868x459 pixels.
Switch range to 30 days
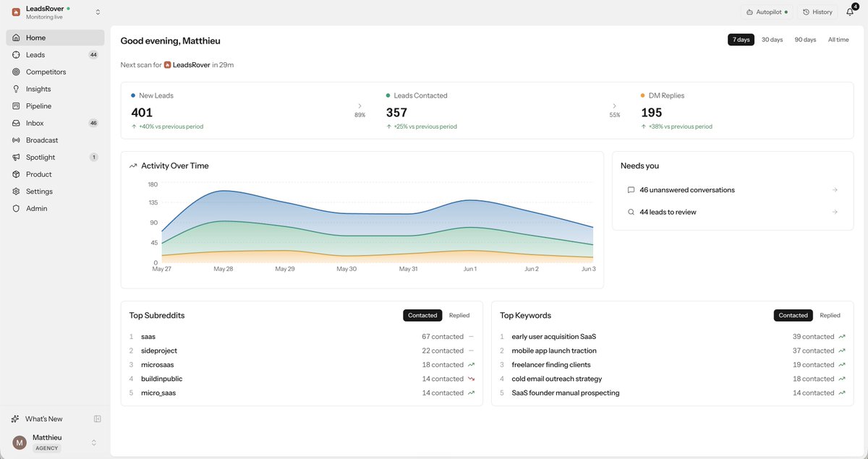click(772, 40)
